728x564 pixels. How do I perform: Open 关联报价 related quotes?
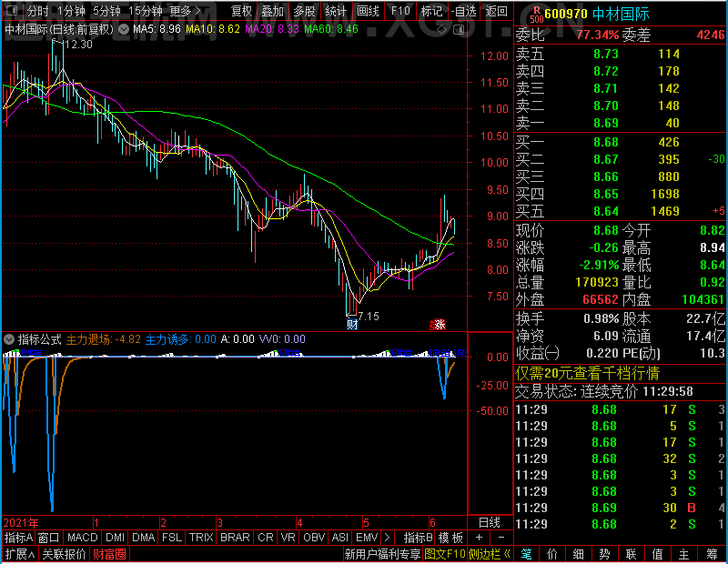pyautogui.click(x=64, y=554)
